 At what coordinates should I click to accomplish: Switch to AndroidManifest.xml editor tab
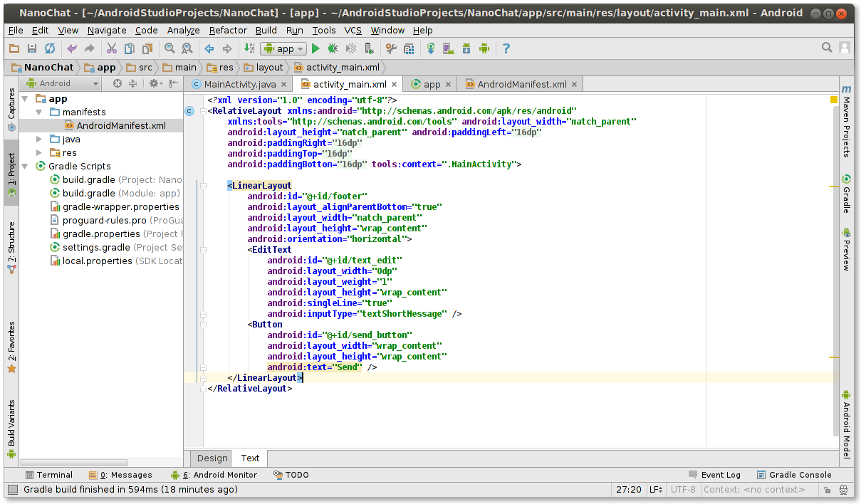(521, 84)
